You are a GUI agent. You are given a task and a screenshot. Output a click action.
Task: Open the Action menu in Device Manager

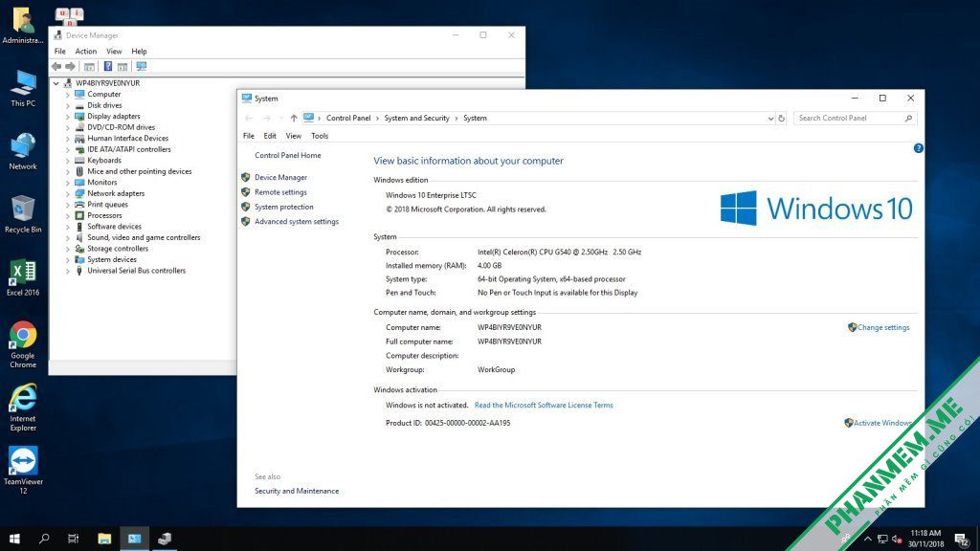pos(85,52)
